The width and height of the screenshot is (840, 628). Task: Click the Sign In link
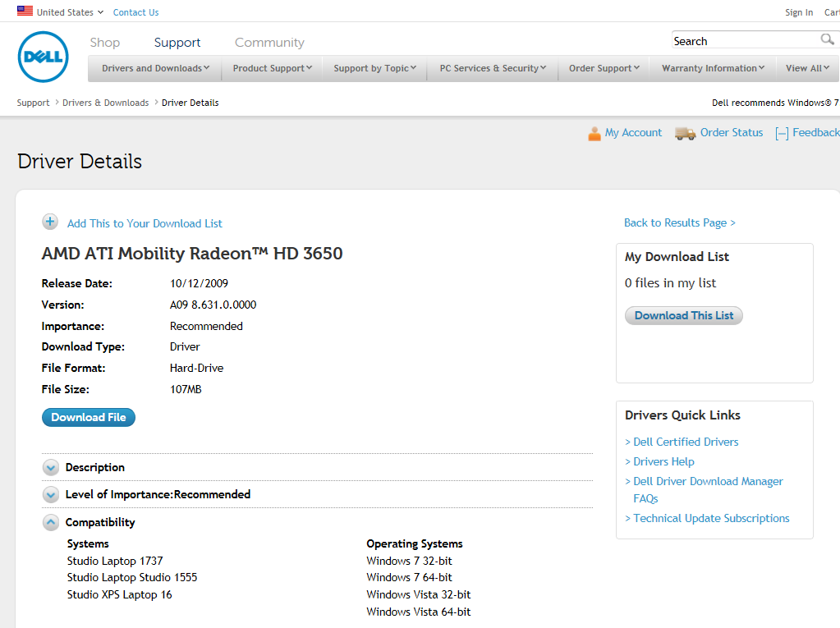click(799, 12)
